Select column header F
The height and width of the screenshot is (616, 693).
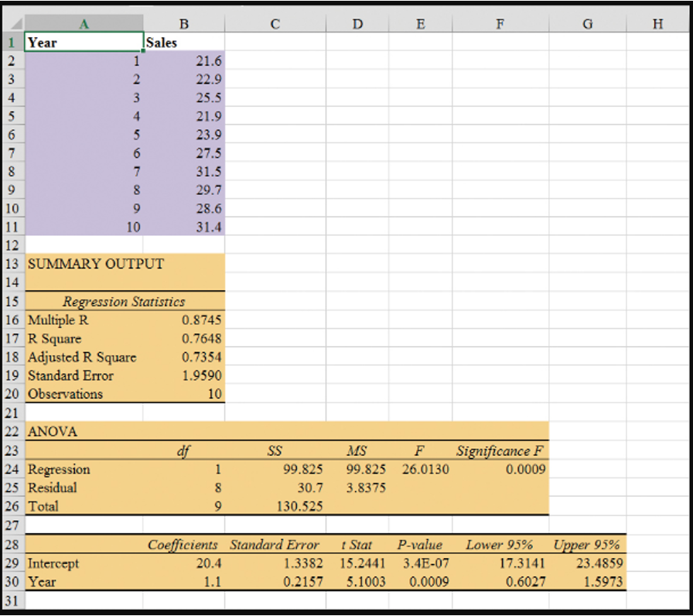click(500, 23)
